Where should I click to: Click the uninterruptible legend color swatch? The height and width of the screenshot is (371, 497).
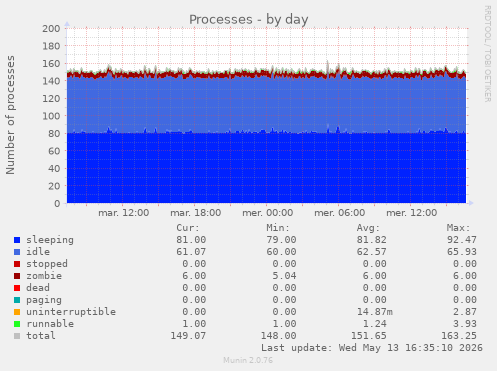tap(17, 312)
